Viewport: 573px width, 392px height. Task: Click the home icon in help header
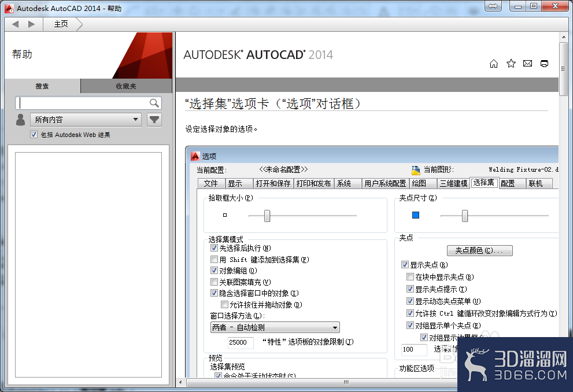pos(494,64)
